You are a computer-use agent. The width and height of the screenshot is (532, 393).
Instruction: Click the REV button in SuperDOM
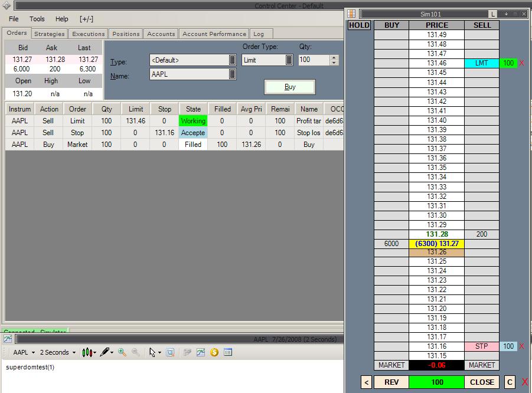391,382
